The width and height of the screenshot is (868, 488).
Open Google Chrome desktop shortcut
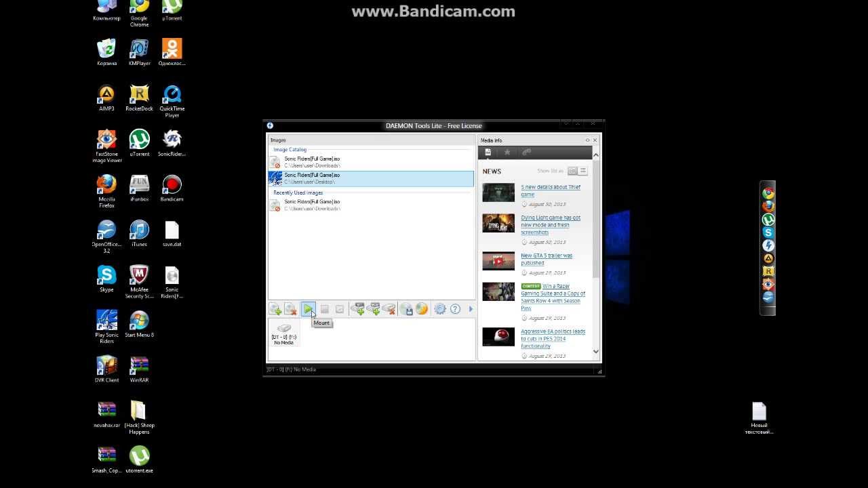139,14
